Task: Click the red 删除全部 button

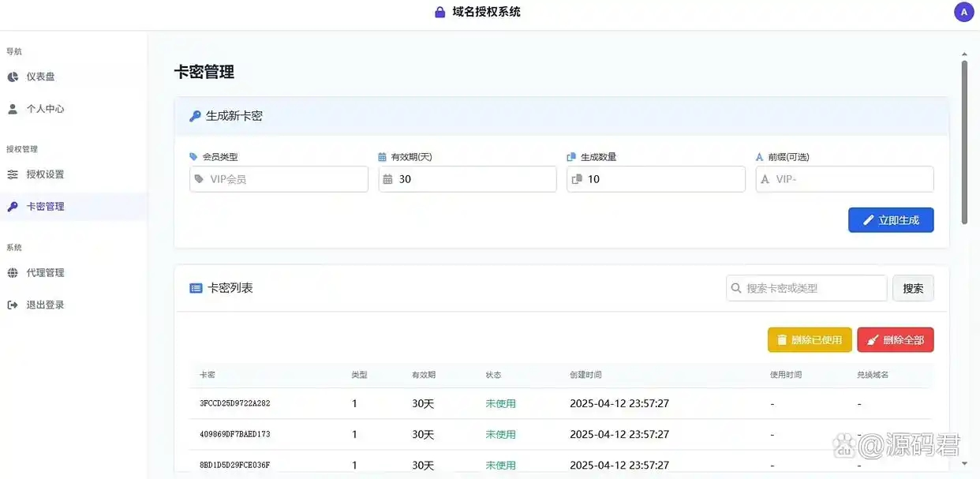Action: point(896,340)
